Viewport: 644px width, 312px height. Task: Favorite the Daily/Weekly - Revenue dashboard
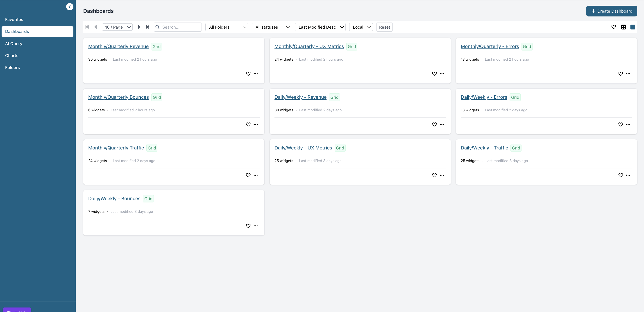tap(434, 125)
